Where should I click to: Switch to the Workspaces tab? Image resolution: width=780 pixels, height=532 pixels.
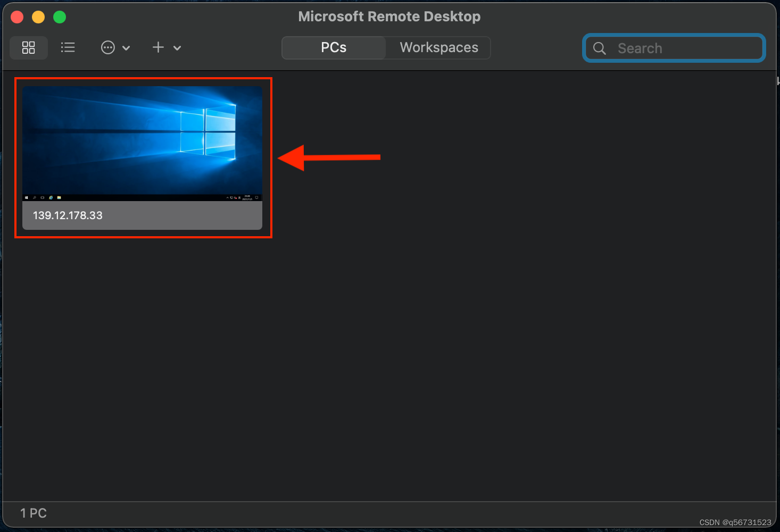point(439,48)
